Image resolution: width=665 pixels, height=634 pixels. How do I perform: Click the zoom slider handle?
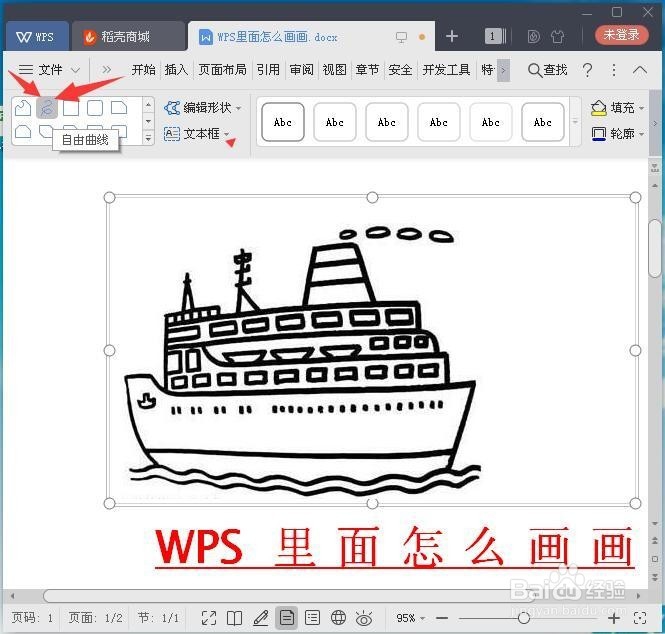pyautogui.click(x=524, y=618)
